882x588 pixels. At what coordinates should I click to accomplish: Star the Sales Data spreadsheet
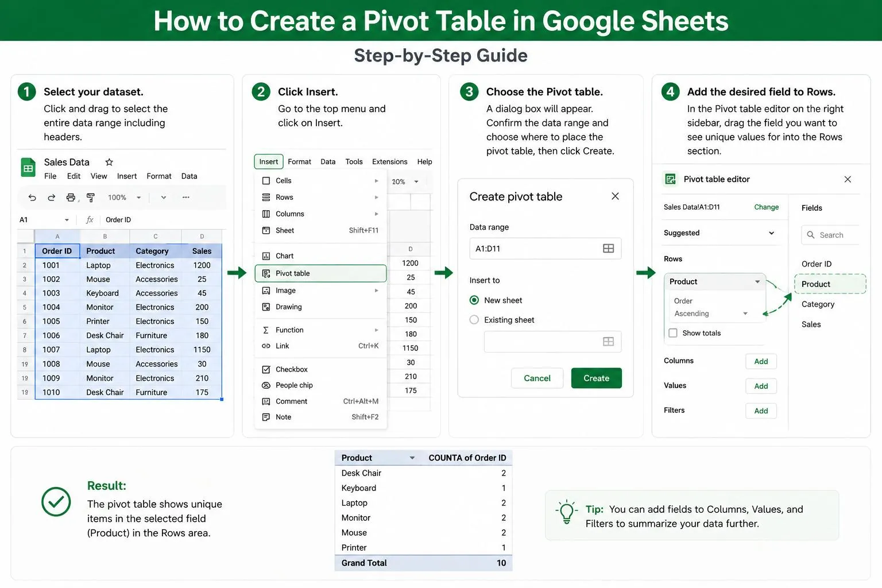(109, 162)
